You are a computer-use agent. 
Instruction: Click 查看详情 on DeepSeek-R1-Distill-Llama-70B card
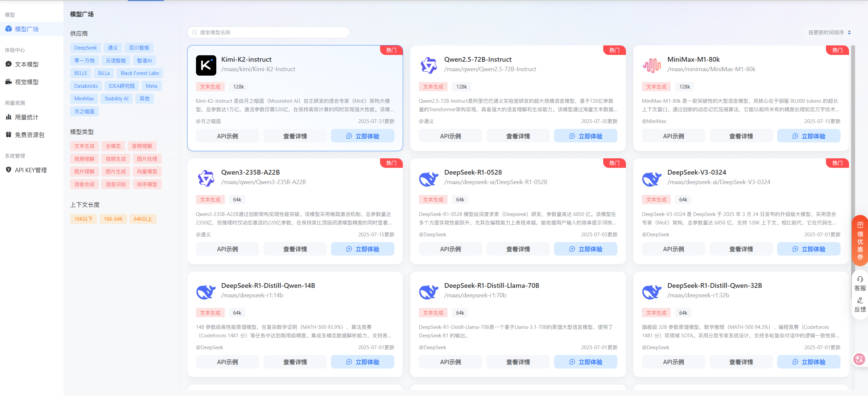coord(518,362)
